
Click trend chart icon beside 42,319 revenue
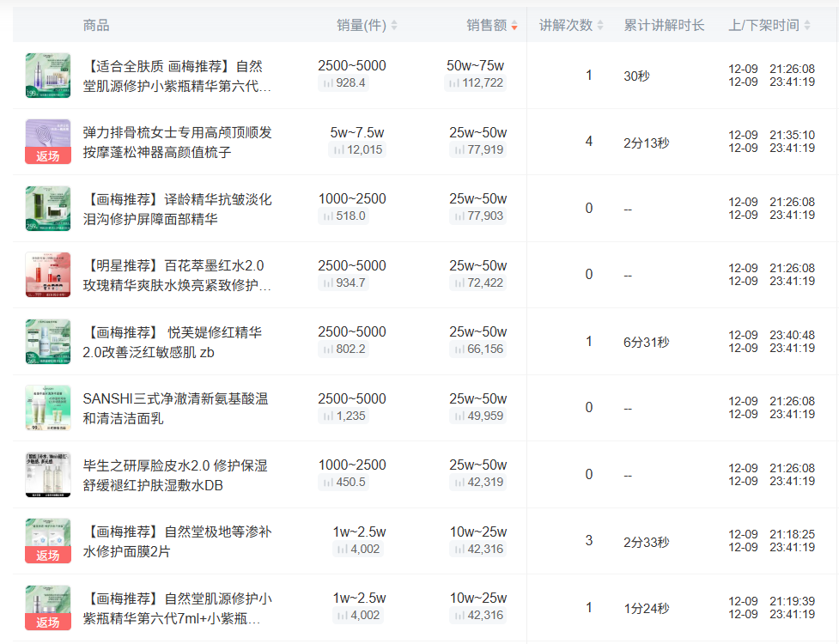(459, 483)
